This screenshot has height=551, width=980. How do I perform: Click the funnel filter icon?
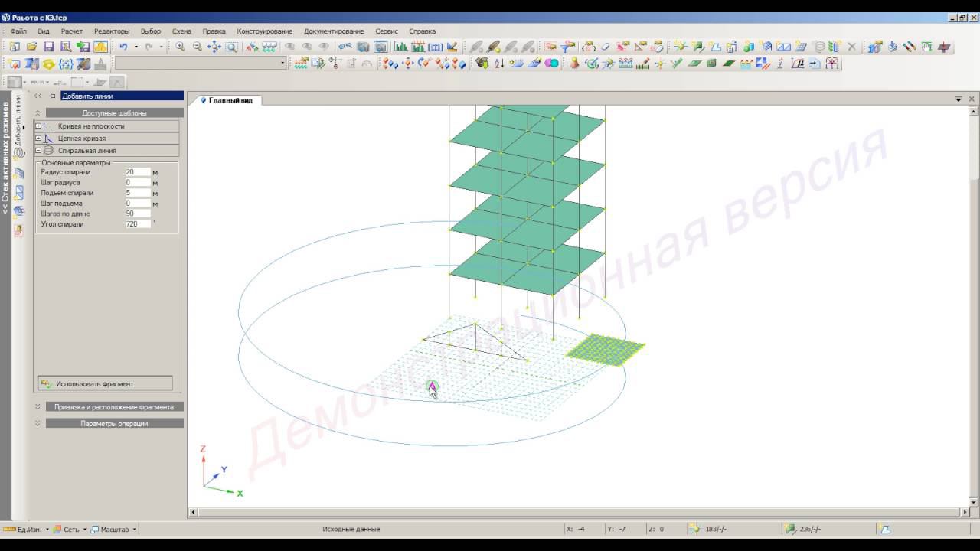coord(569,47)
